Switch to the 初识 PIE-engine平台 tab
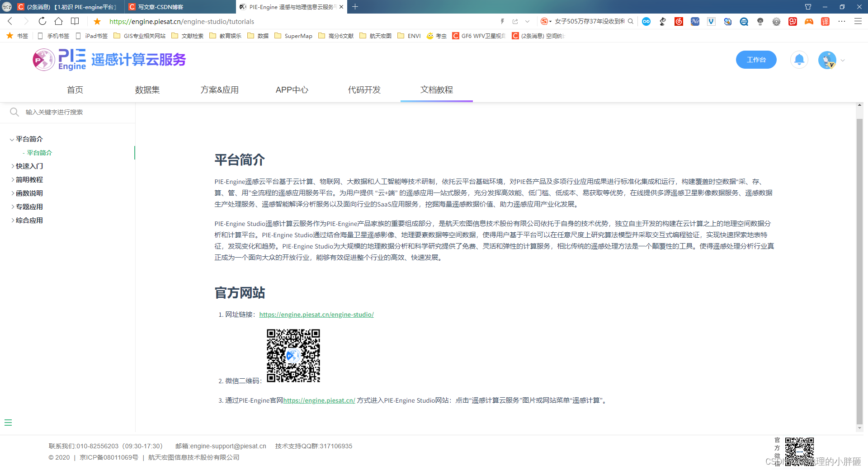The width and height of the screenshot is (868, 470). click(x=68, y=7)
